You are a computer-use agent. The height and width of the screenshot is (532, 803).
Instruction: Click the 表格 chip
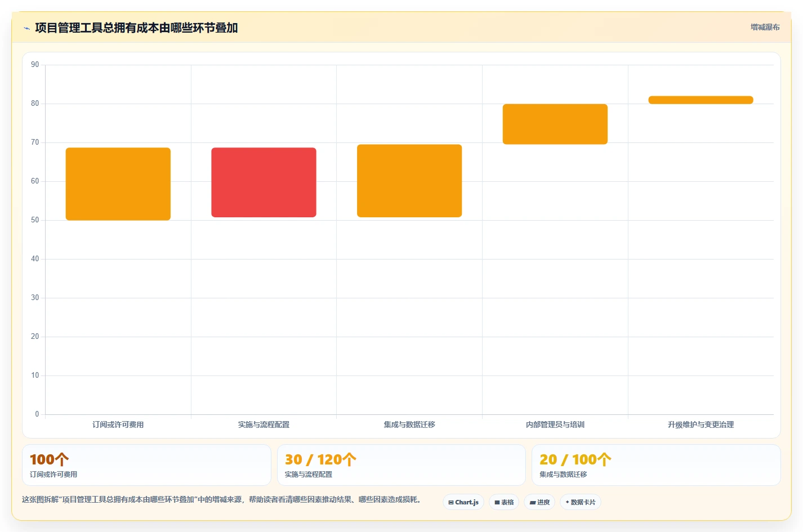(504, 502)
